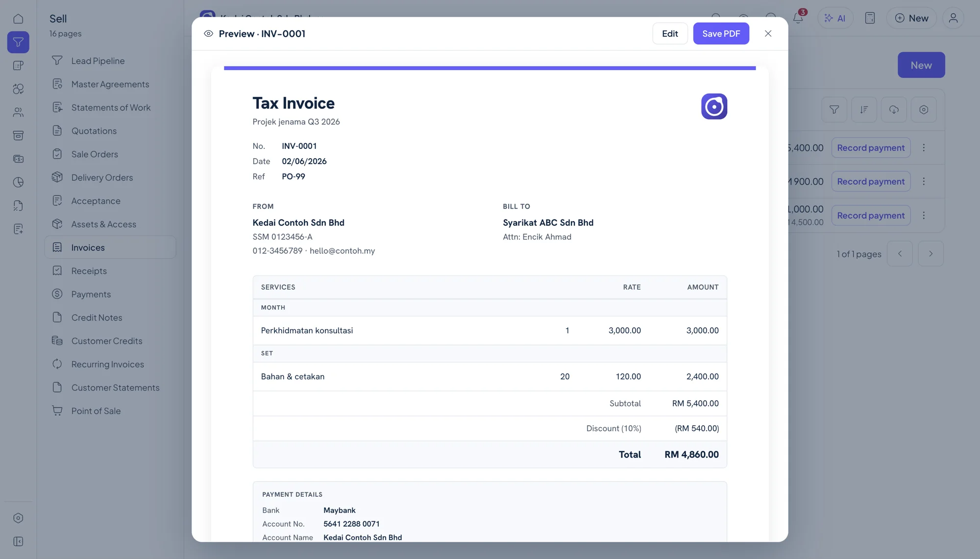Open Payments page
Image resolution: width=980 pixels, height=559 pixels.
click(110, 294)
